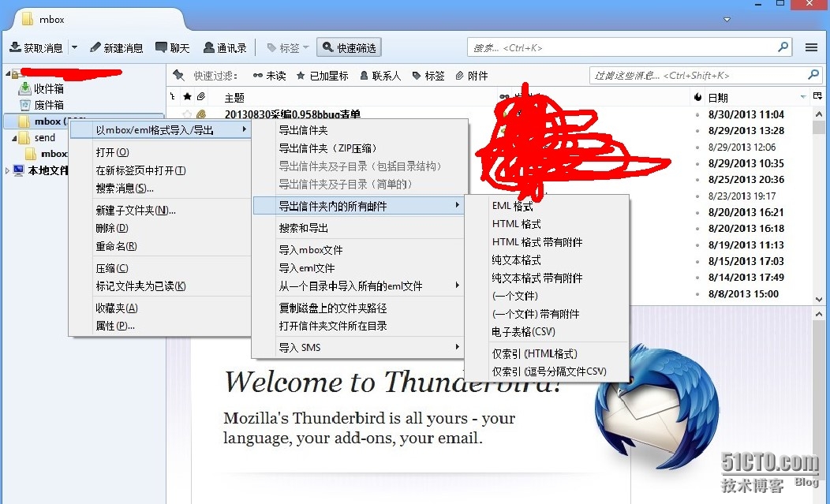Open the 聊天 chat button
Image resolution: width=830 pixels, height=504 pixels.
tap(173, 48)
